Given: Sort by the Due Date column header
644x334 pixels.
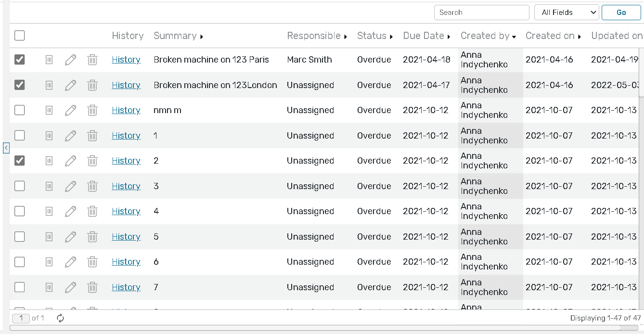Looking at the screenshot, I should 423,36.
